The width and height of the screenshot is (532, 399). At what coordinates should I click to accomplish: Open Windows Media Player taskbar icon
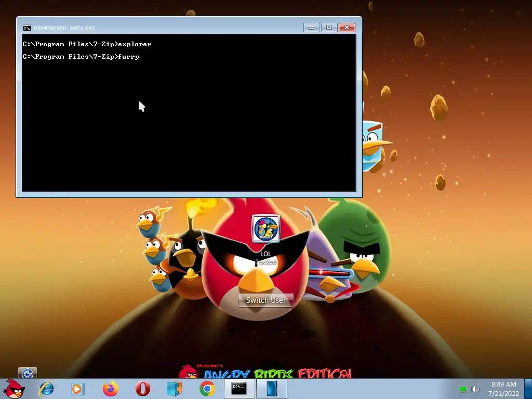[x=78, y=389]
